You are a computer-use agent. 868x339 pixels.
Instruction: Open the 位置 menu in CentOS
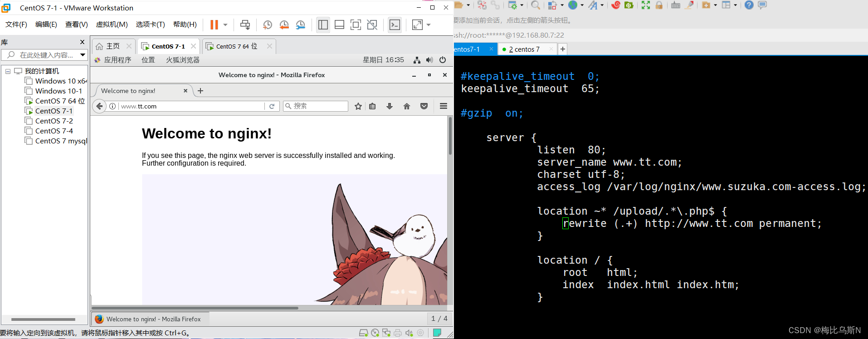[148, 60]
